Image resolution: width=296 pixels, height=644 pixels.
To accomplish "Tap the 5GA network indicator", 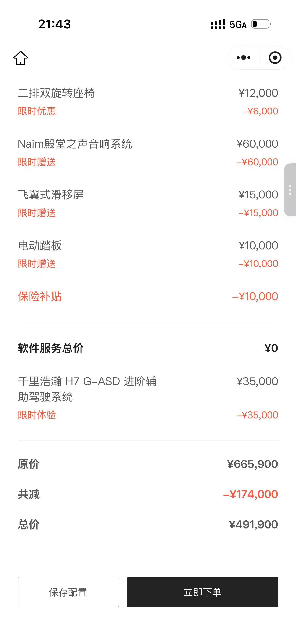I will (238, 25).
